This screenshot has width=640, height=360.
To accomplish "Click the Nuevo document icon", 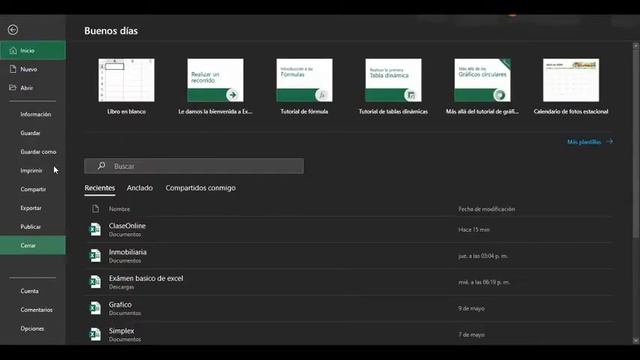I will tap(13, 69).
